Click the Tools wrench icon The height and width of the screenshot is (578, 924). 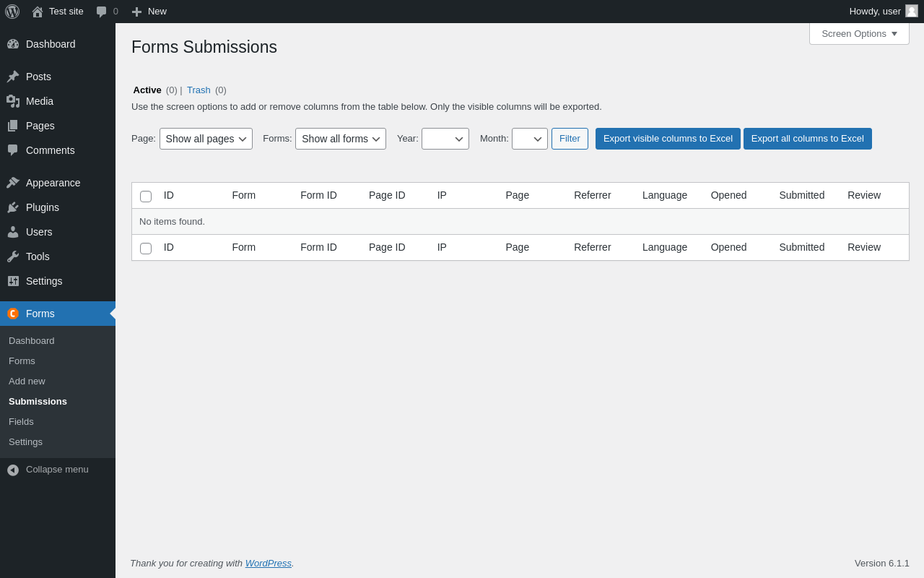pos(13,256)
